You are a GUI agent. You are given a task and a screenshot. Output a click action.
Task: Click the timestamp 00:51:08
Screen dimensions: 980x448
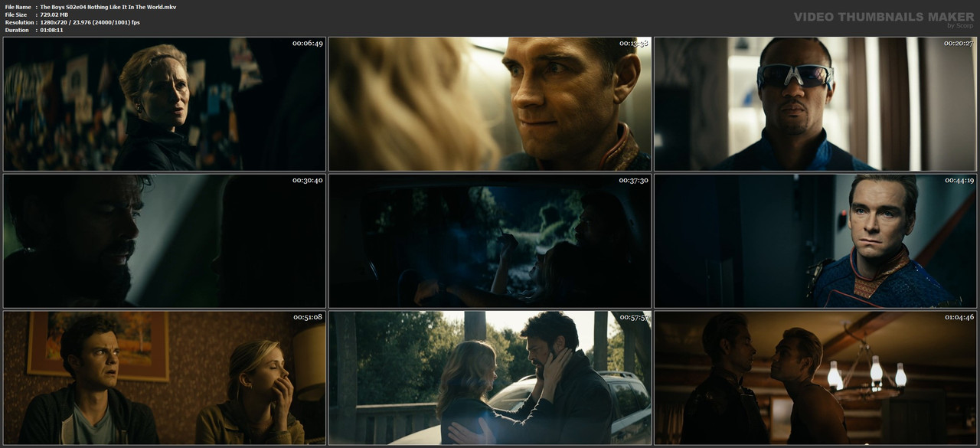click(308, 317)
